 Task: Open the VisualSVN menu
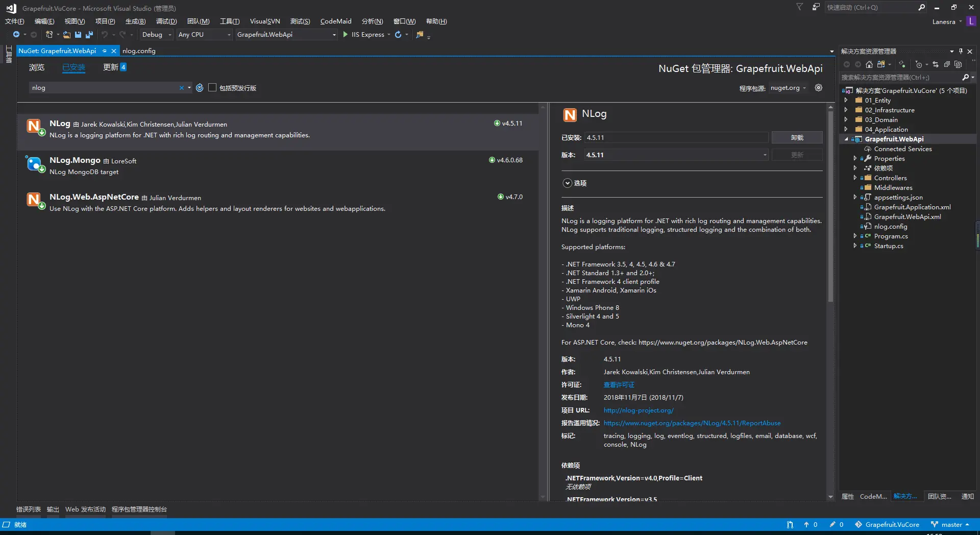pyautogui.click(x=265, y=21)
